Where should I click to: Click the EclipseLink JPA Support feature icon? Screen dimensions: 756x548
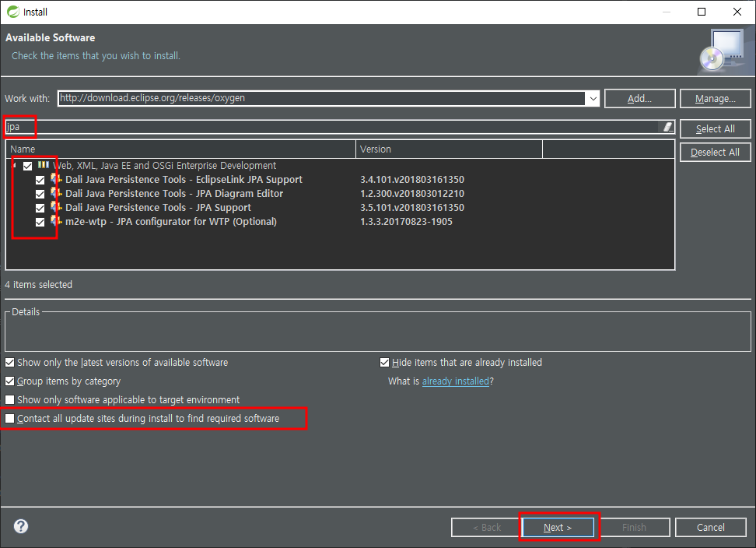[x=57, y=180]
